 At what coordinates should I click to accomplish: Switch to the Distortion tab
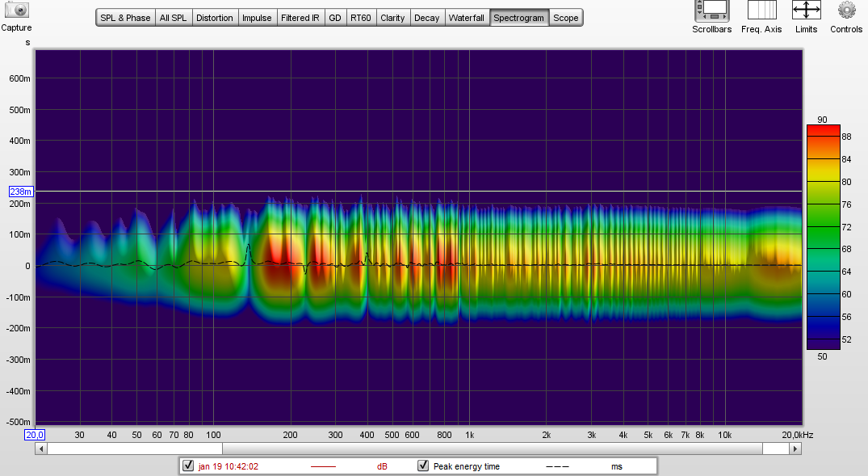(x=215, y=18)
